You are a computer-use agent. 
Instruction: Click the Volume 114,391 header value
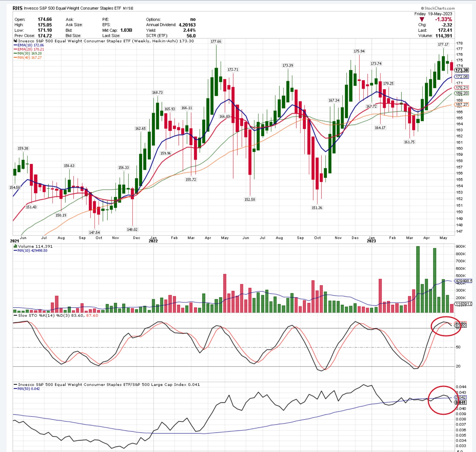(x=444, y=36)
